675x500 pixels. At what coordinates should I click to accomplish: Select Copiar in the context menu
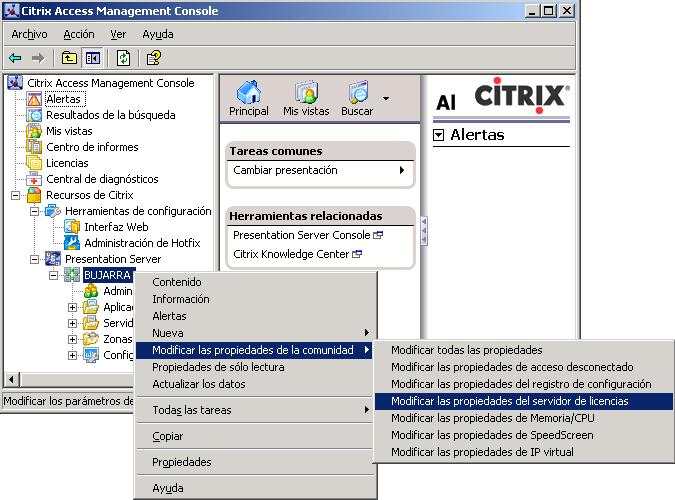coord(256,436)
